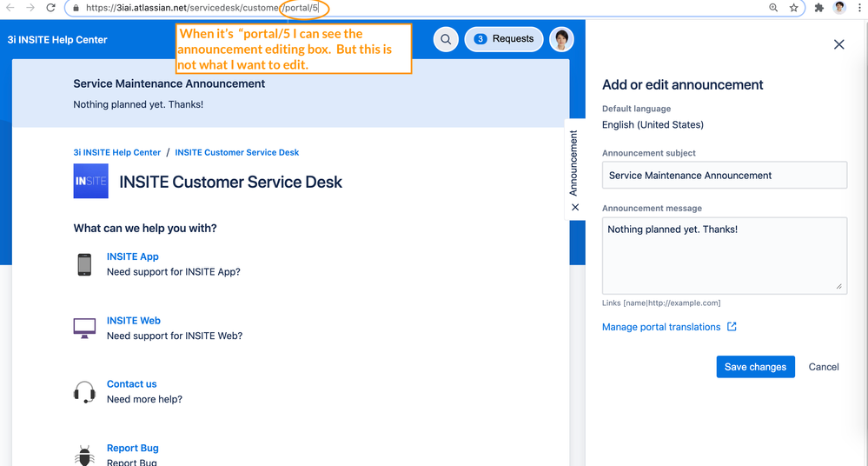The image size is (868, 466).
Task: Open the user avatar in the help center header
Action: pyautogui.click(x=561, y=39)
